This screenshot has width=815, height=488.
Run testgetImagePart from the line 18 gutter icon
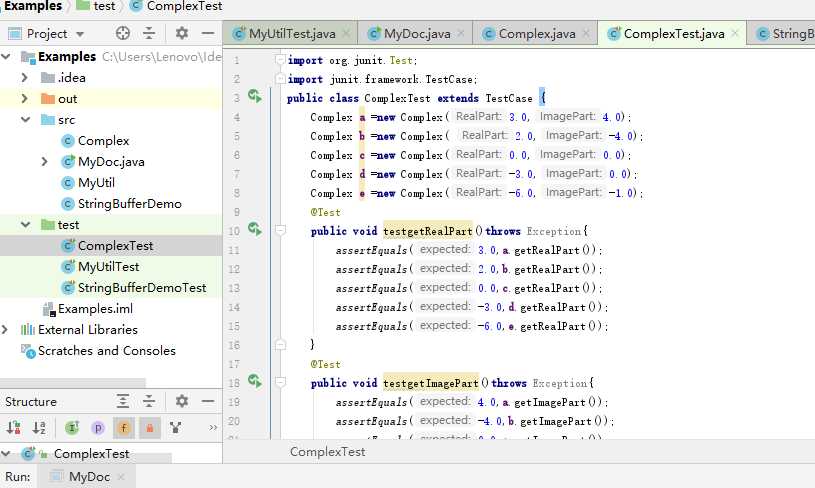(x=255, y=381)
